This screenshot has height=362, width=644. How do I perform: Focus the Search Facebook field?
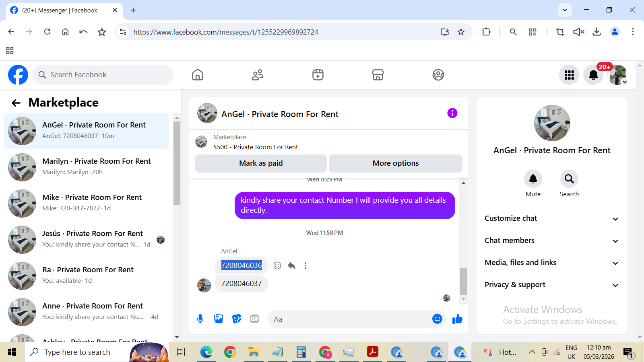pyautogui.click(x=103, y=75)
